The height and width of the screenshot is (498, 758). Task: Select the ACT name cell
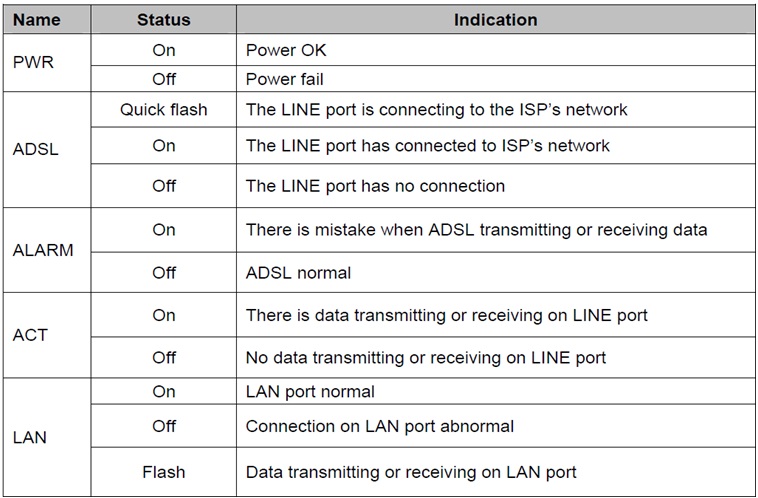pos(29,335)
